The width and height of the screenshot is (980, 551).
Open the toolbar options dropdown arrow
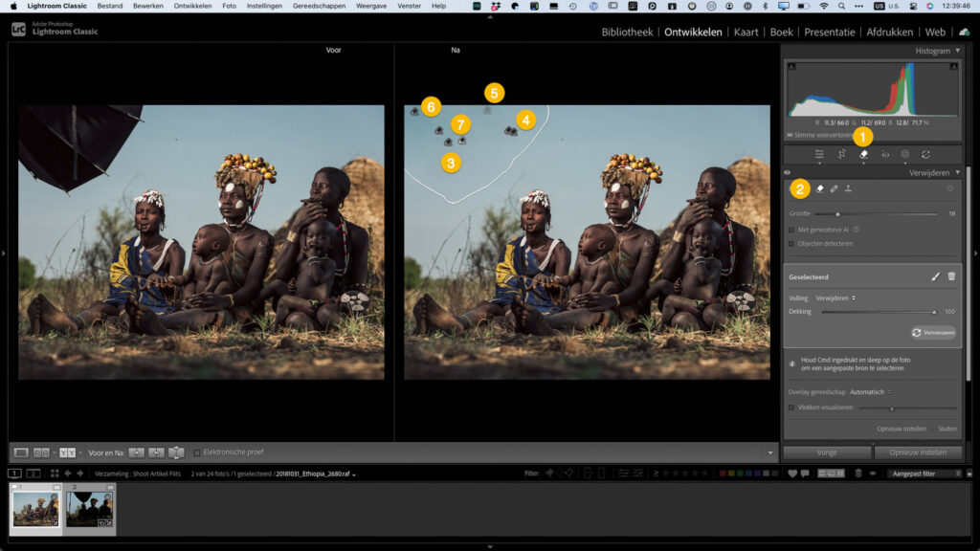[770, 452]
